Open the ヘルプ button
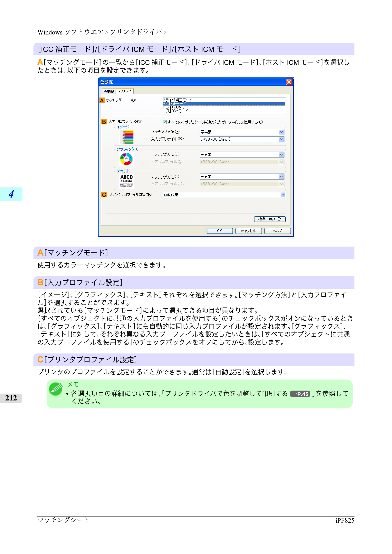This screenshot has width=392, height=554. pyautogui.click(x=277, y=231)
